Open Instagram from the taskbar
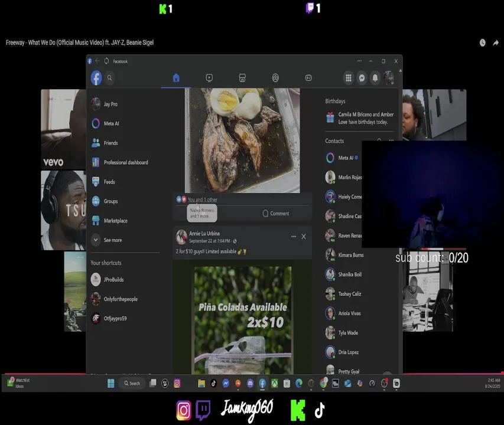This screenshot has height=425, width=504. 177,383
